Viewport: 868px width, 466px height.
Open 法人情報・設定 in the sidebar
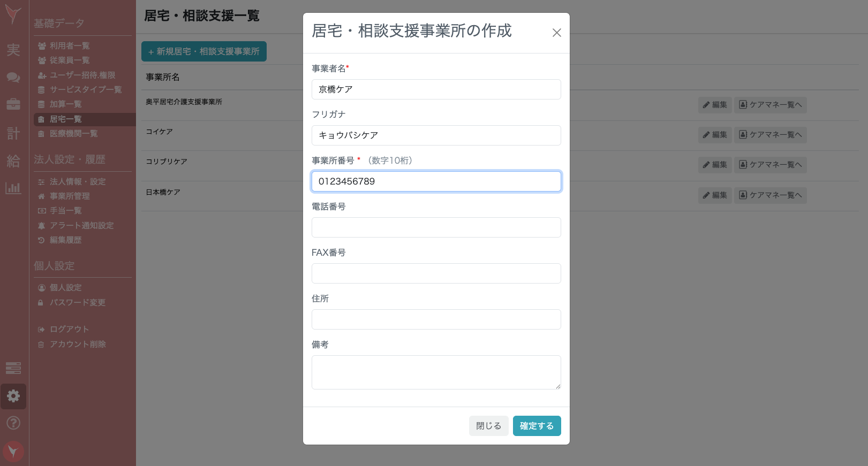[x=78, y=182]
